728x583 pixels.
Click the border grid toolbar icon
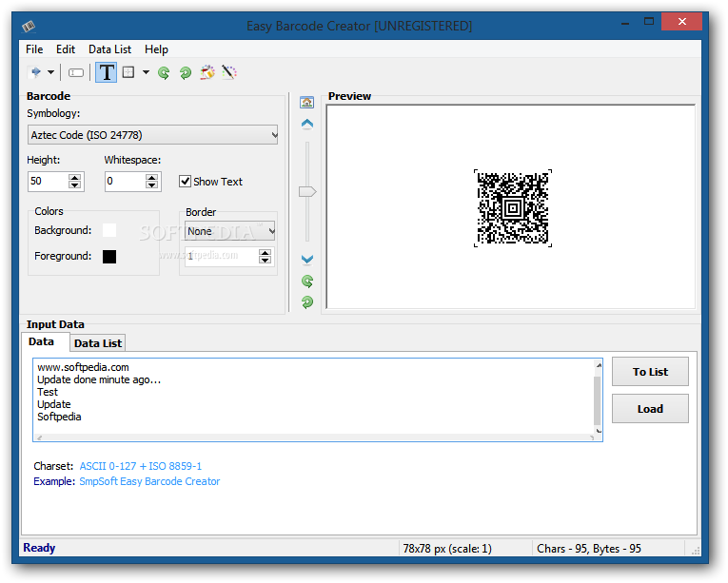pyautogui.click(x=128, y=72)
